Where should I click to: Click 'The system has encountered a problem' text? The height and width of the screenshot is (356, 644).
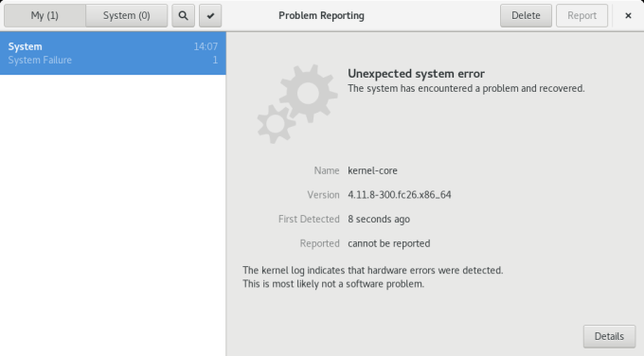point(466,88)
